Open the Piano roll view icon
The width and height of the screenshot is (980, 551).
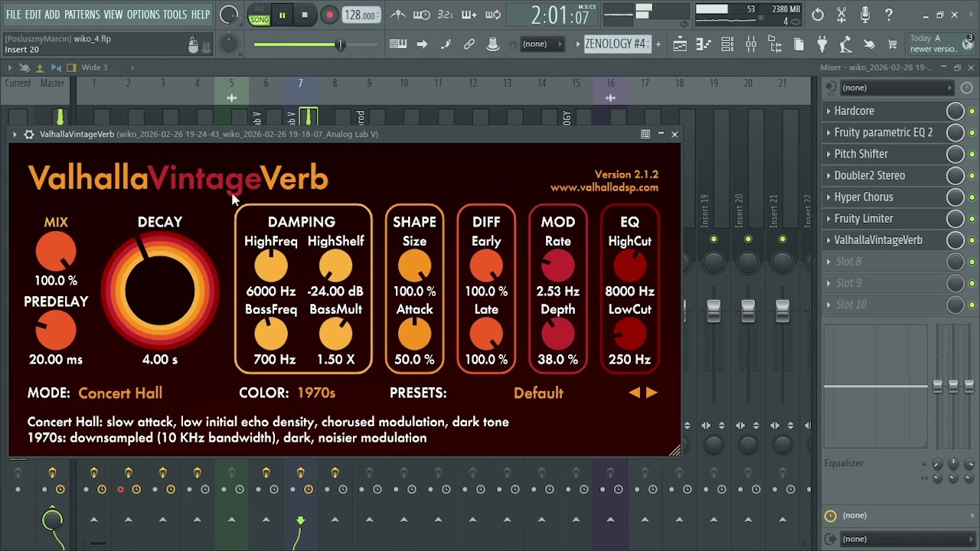click(704, 44)
